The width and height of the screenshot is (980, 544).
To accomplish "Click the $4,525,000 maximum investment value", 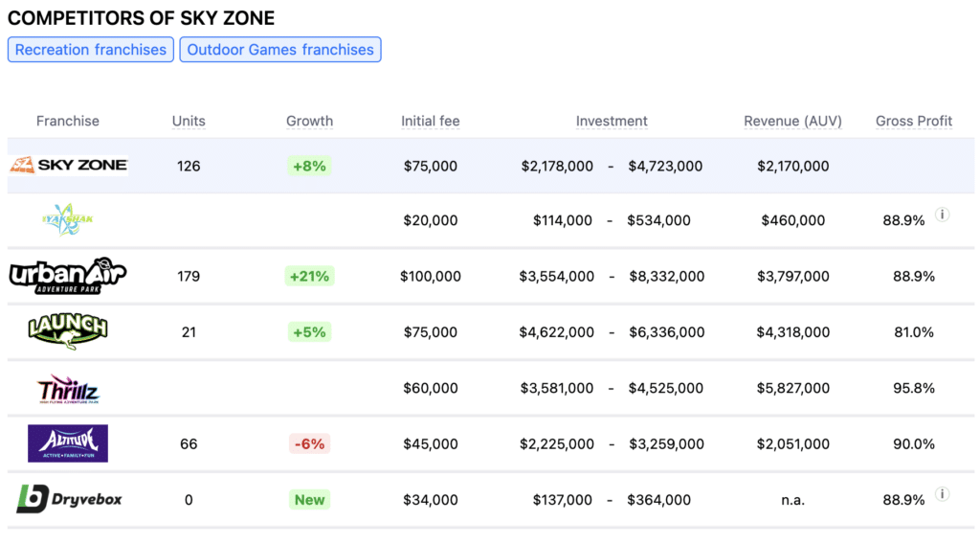I will point(666,388).
